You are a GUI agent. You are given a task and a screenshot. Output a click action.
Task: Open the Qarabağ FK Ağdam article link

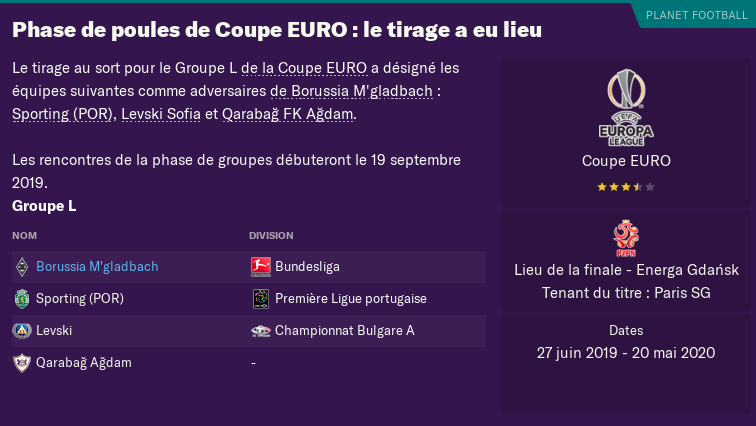pos(288,114)
